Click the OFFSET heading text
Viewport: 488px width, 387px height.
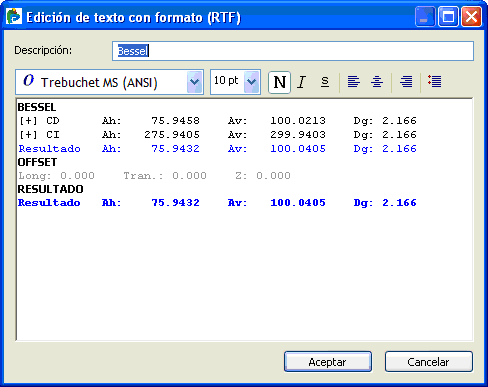pyautogui.click(x=37, y=162)
